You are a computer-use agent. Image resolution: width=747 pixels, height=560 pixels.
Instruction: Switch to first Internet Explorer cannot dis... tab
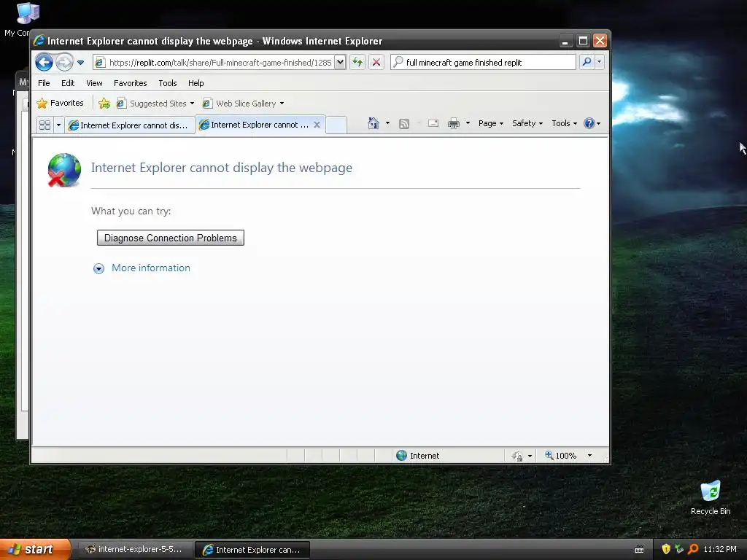click(130, 125)
